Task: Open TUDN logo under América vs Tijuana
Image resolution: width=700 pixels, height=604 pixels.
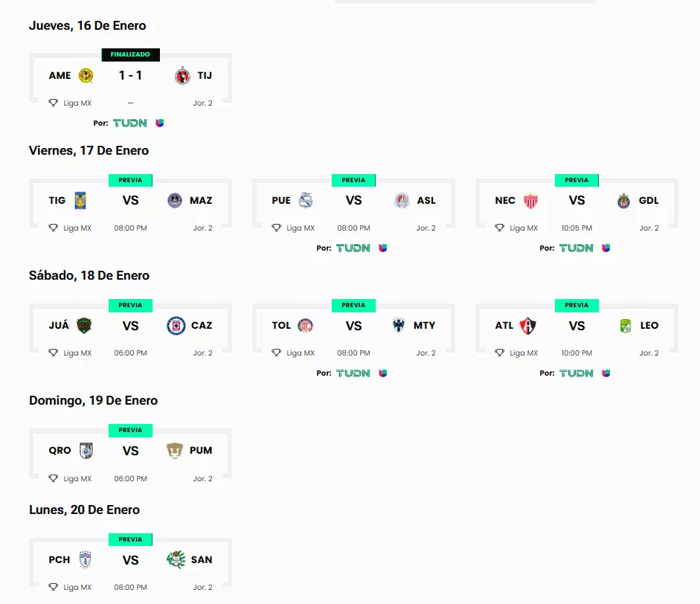Action: pyautogui.click(x=130, y=123)
